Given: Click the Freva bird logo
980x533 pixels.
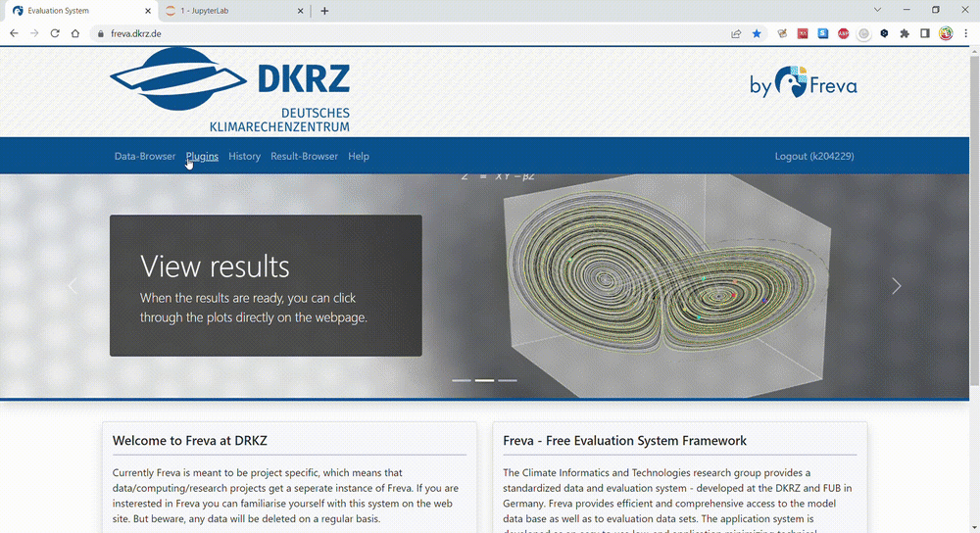Looking at the screenshot, I should coord(791,82).
